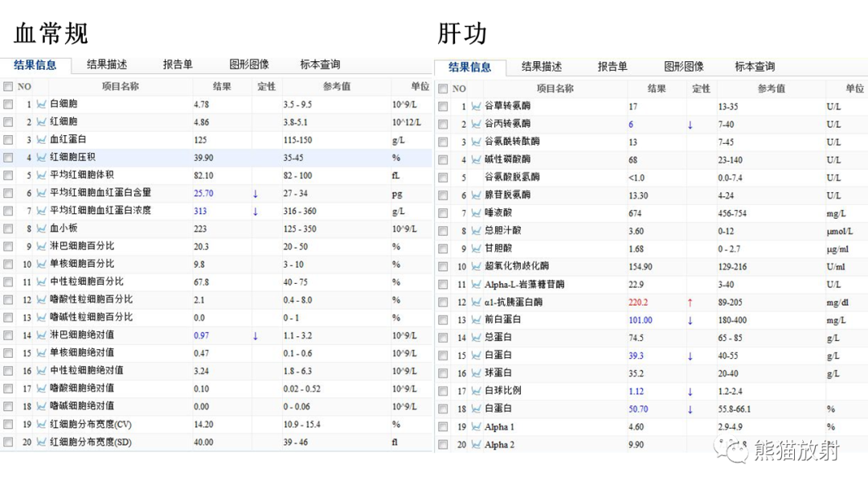This screenshot has width=868, height=489.
Task: Select 结果信息 tab in 肝功 panel
Action: (469, 68)
